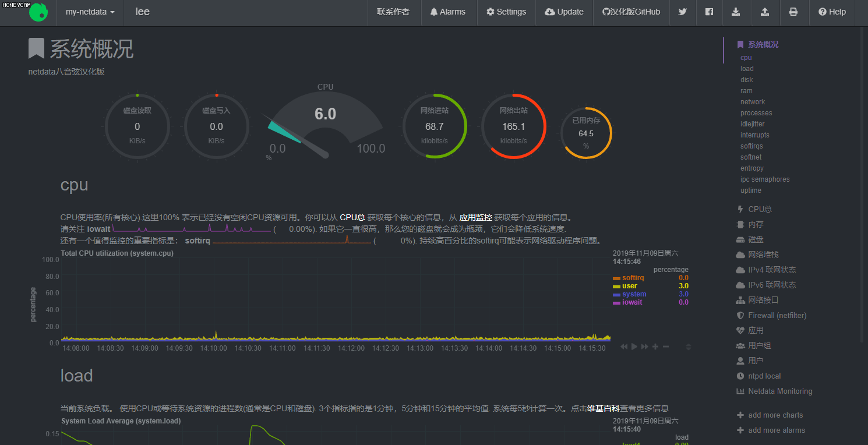Open the my-netdata dropdown
Viewport: 868px width, 445px height.
point(90,12)
